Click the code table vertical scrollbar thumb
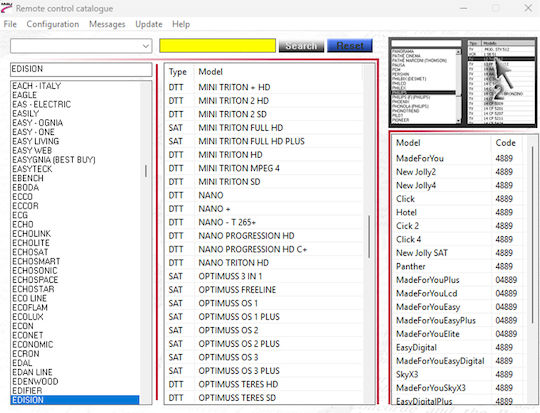This screenshot has height=413, width=540. tap(532, 234)
